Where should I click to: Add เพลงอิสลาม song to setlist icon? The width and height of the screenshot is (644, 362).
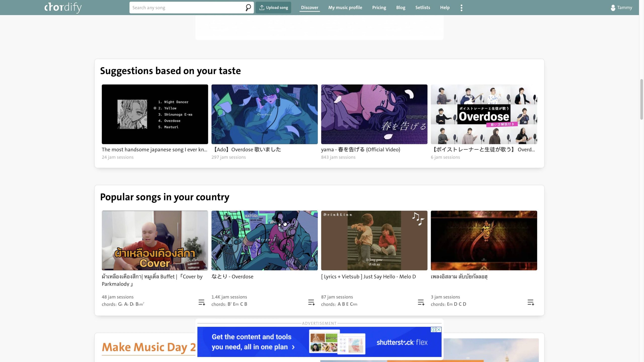coord(531,302)
